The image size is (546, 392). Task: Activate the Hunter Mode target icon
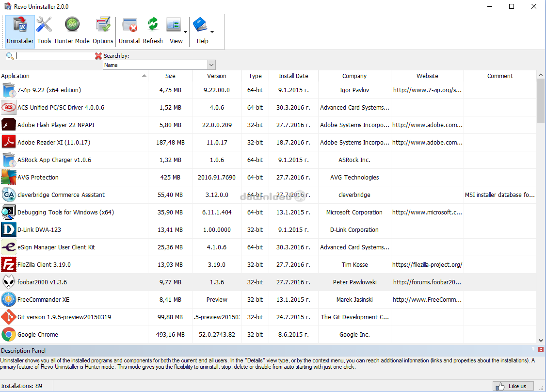(x=72, y=25)
